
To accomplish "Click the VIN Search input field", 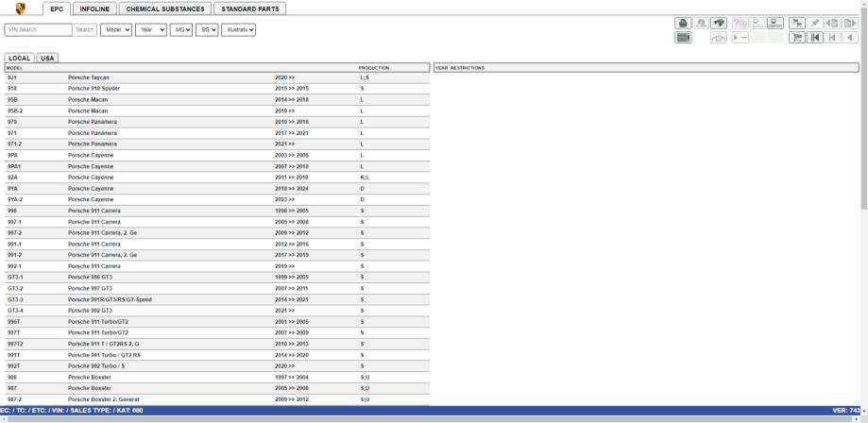I will point(38,30).
